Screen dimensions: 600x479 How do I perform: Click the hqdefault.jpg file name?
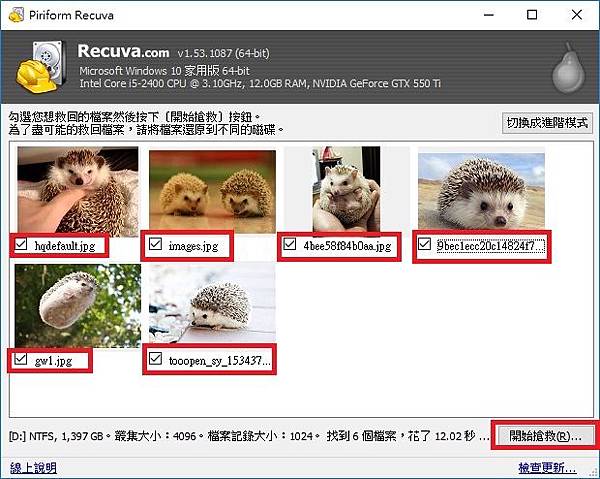[65, 246]
